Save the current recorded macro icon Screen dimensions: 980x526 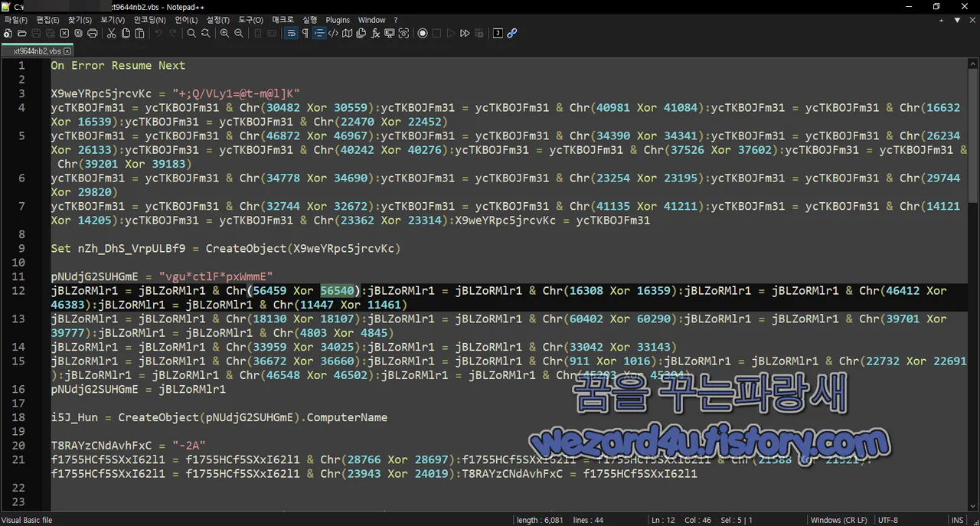[479, 34]
